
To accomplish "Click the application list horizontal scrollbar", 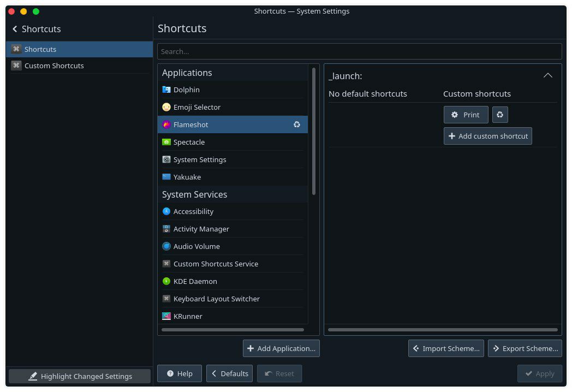I will pyautogui.click(x=233, y=330).
